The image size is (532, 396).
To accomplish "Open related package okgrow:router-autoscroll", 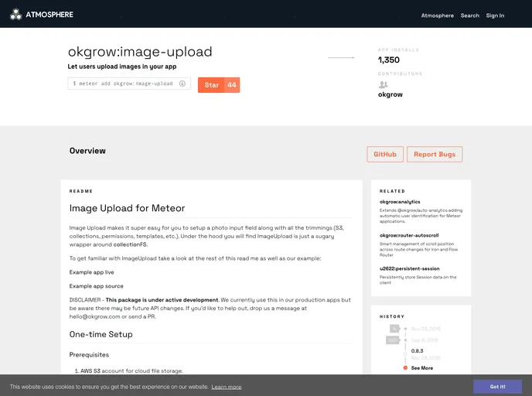I will tap(409, 235).
